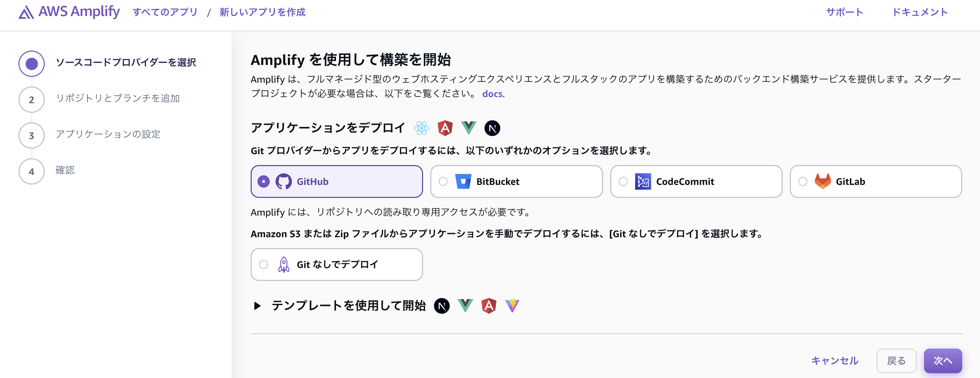Expand the テンプレートを使用して開始 section
The image size is (980, 378).
coord(257,306)
